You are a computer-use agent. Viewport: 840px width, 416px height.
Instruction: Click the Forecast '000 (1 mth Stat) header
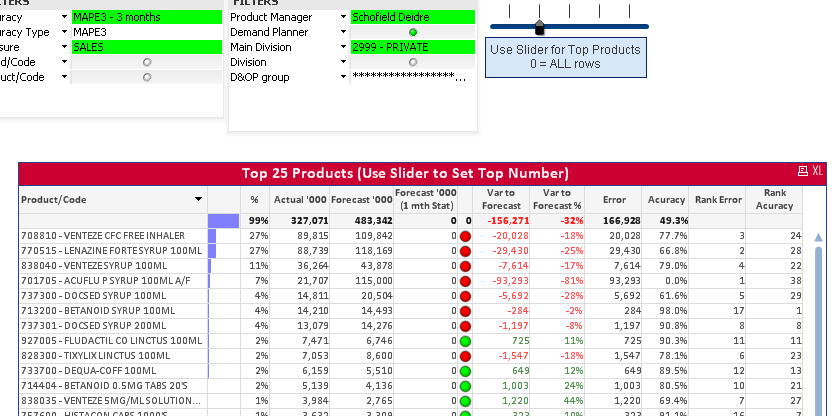click(426, 199)
